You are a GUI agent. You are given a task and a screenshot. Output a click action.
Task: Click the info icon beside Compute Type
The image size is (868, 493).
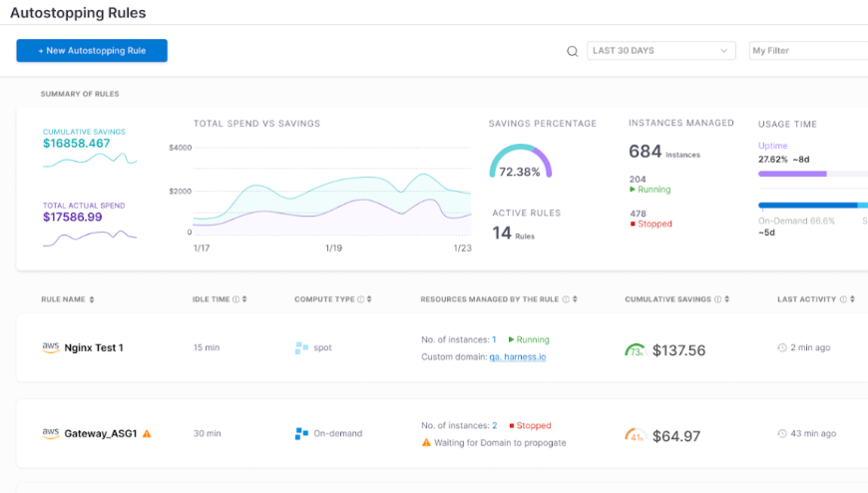(360, 299)
